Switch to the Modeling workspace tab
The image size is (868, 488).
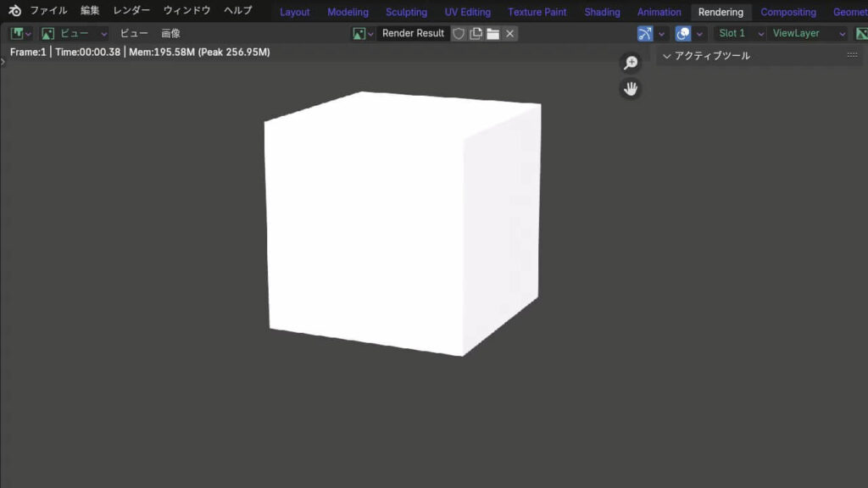tap(348, 12)
